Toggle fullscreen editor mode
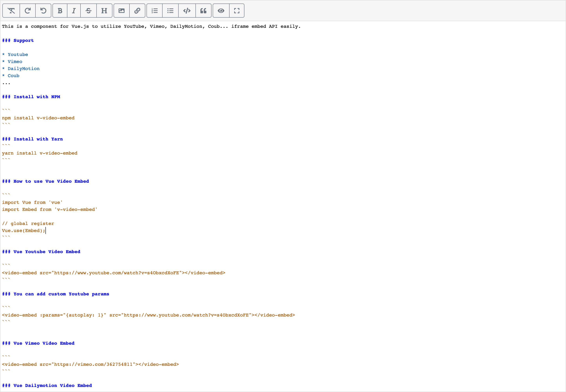 (237, 11)
